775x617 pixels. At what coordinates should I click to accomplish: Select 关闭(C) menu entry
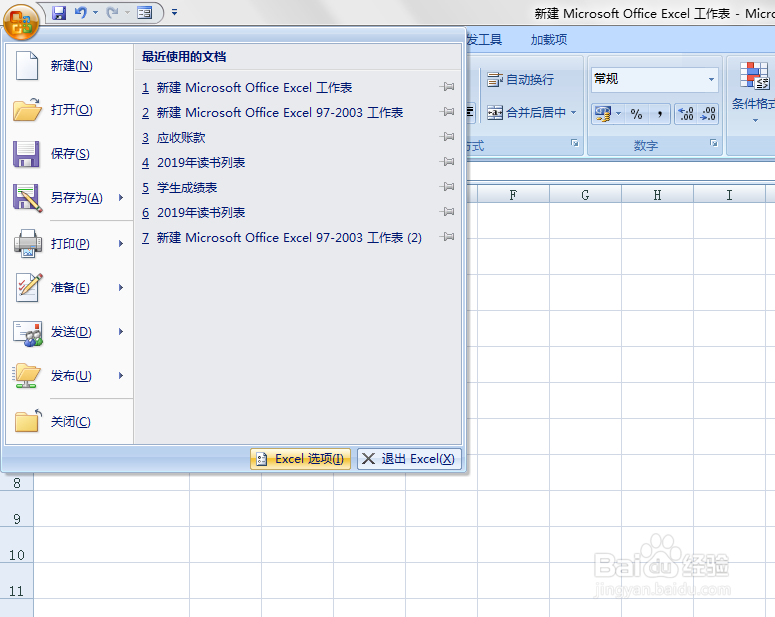(69, 422)
